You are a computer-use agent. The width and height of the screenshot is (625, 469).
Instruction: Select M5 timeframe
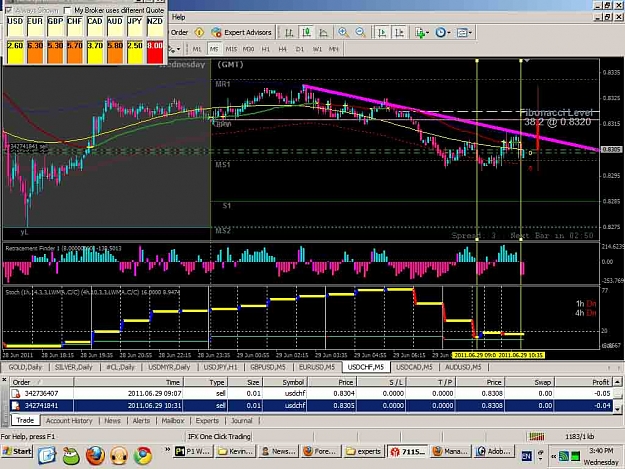(x=214, y=49)
